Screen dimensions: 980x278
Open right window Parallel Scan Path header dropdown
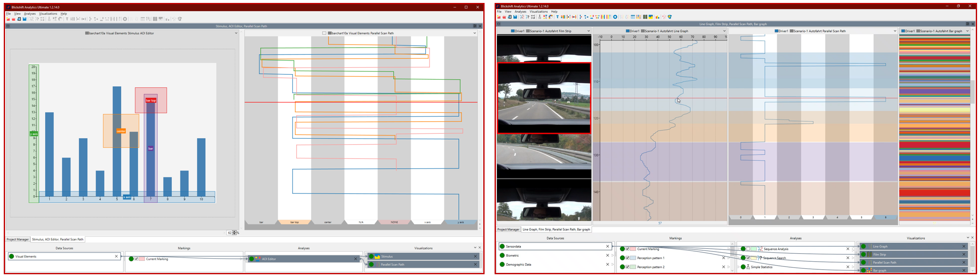click(x=895, y=31)
